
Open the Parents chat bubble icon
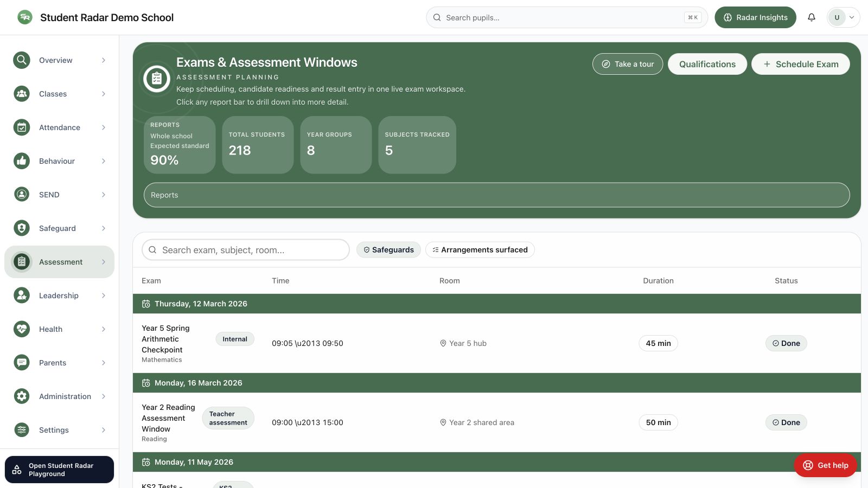pyautogui.click(x=22, y=363)
